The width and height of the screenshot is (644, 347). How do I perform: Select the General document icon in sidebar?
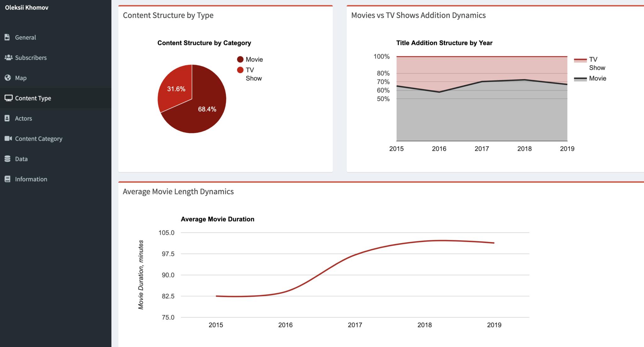8,37
